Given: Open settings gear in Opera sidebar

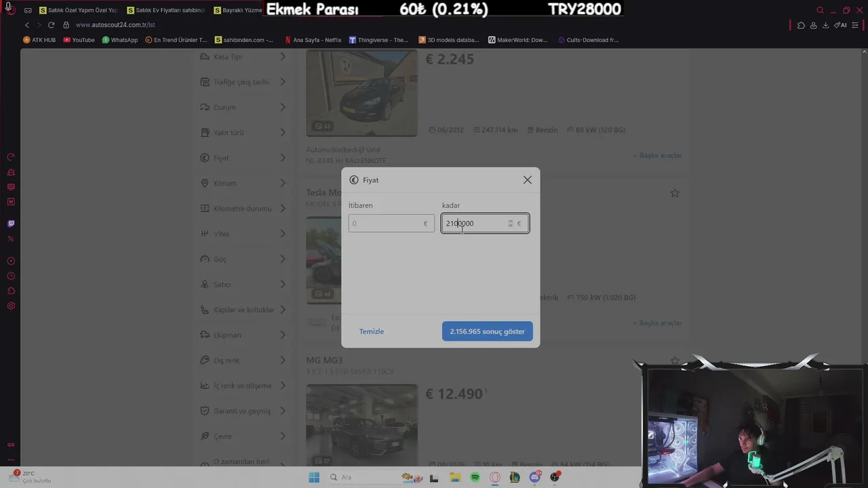Looking at the screenshot, I should pyautogui.click(x=11, y=306).
